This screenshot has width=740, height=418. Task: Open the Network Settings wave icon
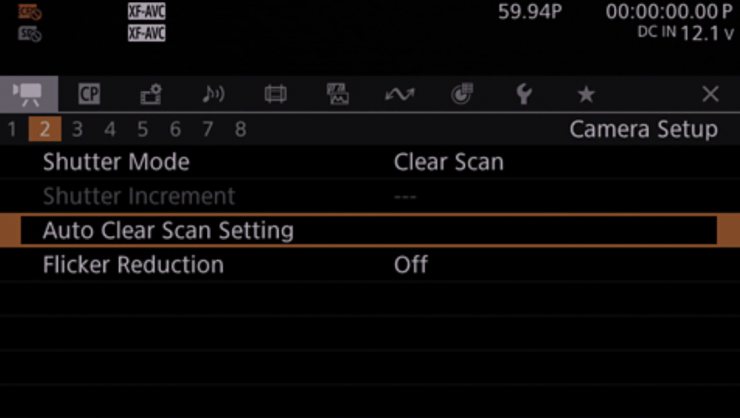click(x=399, y=94)
